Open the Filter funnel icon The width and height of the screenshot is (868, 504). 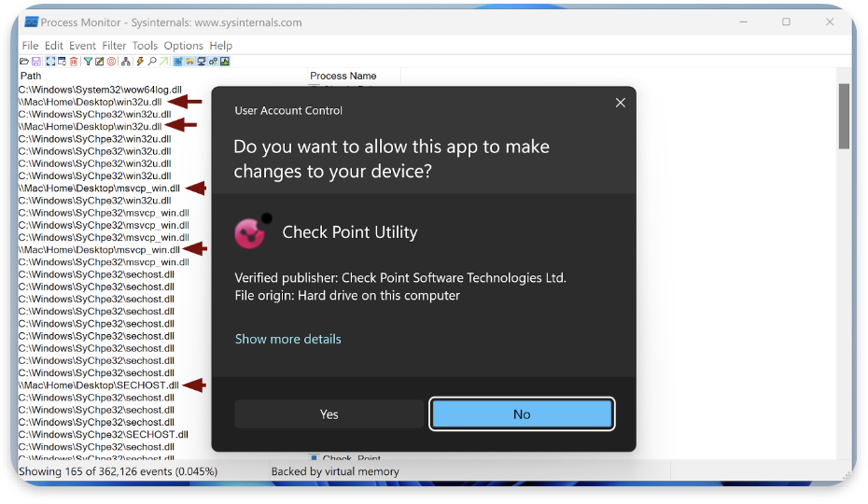point(88,62)
